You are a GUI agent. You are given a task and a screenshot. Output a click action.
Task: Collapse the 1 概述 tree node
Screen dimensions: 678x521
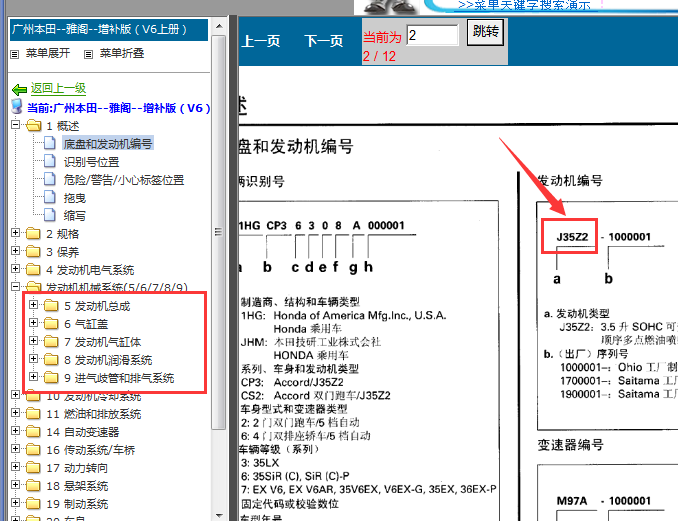point(16,125)
